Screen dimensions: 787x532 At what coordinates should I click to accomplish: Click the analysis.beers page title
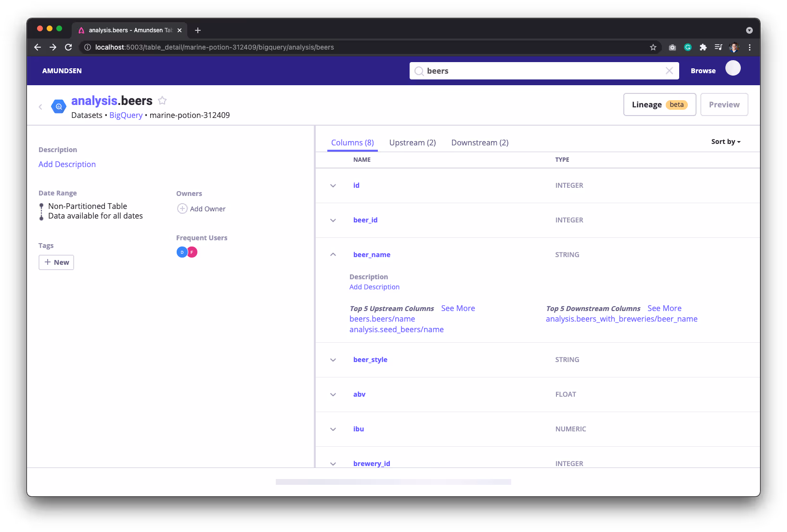click(x=112, y=101)
